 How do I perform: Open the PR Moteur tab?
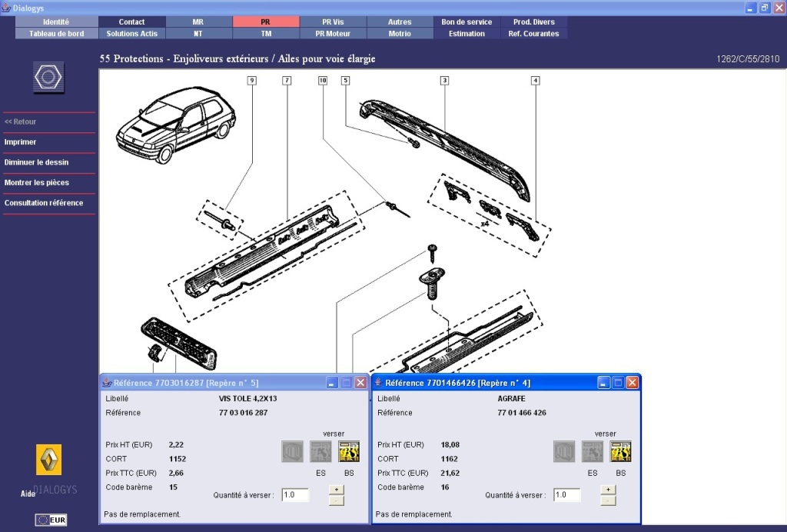[x=333, y=34]
